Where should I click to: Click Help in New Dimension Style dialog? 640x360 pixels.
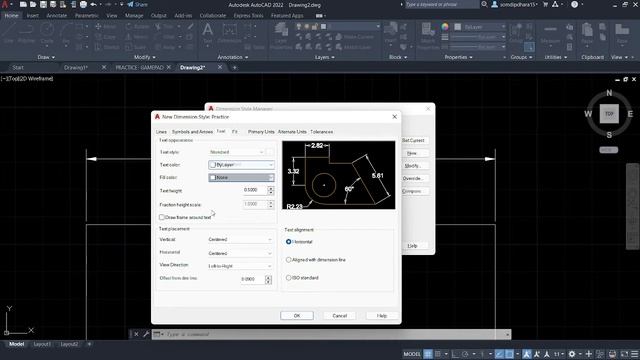(x=382, y=316)
